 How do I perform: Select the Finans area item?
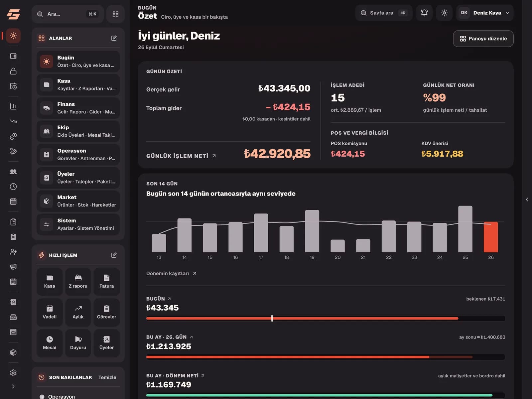(78, 108)
